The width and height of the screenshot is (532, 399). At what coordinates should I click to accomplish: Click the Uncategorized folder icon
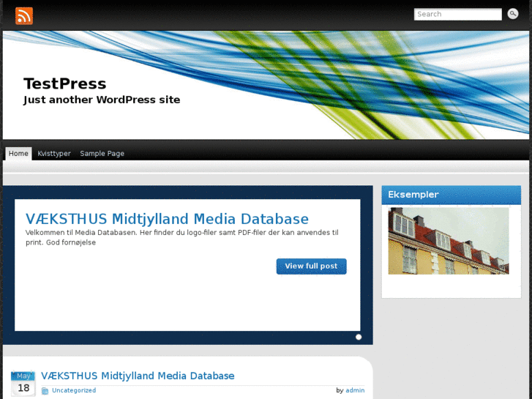45,391
